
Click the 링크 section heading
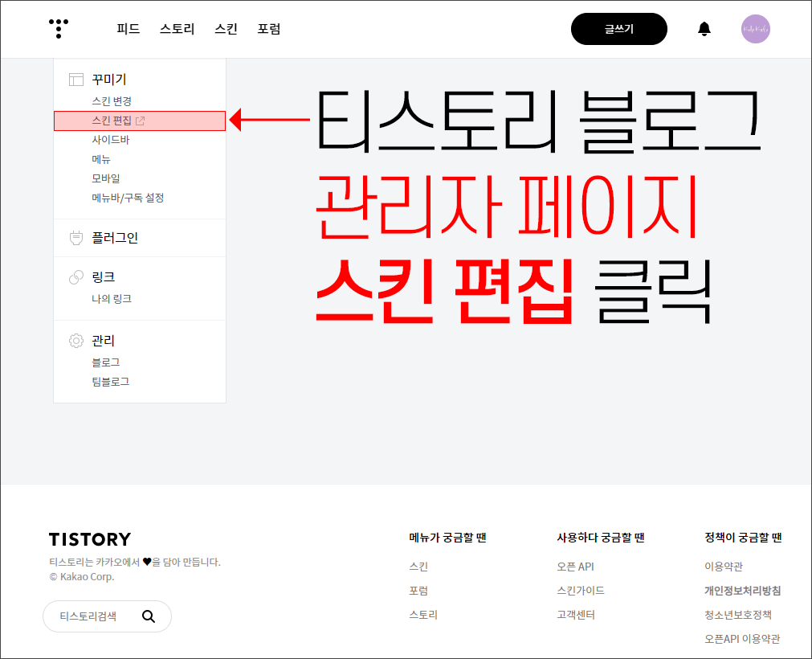103,277
